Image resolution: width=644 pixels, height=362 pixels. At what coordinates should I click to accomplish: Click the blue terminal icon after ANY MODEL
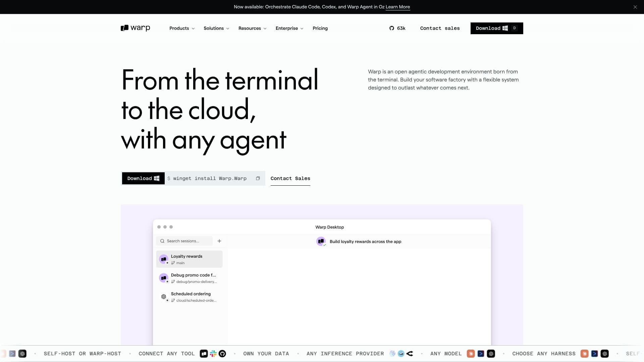click(x=481, y=354)
